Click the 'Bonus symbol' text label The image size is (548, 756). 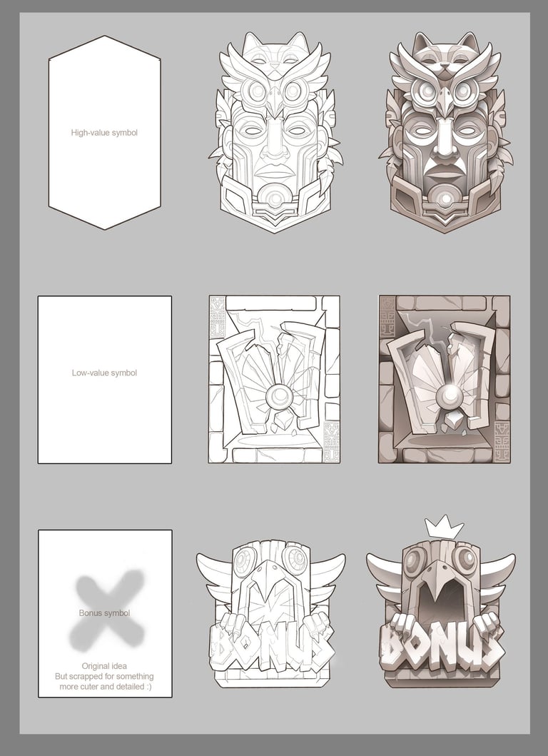pos(104,613)
